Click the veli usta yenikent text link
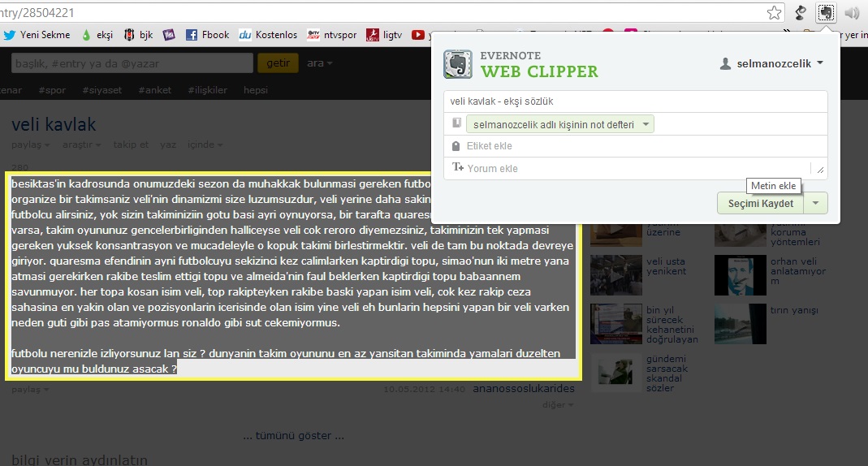The height and width of the screenshot is (466, 868). (666, 266)
